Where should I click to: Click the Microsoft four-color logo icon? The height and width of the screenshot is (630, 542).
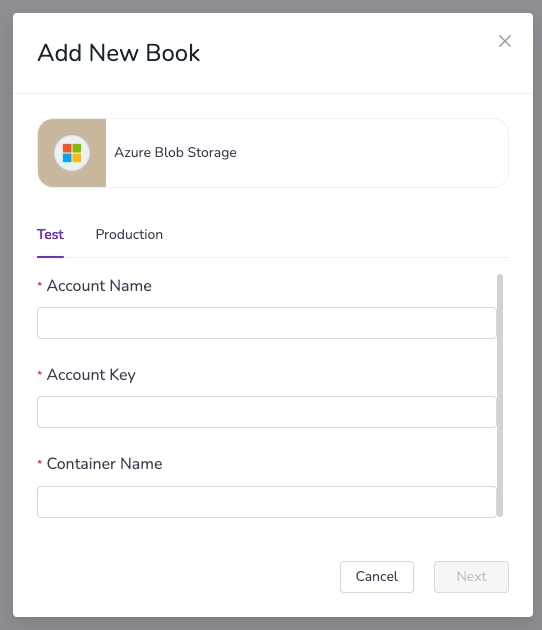[x=72, y=153]
